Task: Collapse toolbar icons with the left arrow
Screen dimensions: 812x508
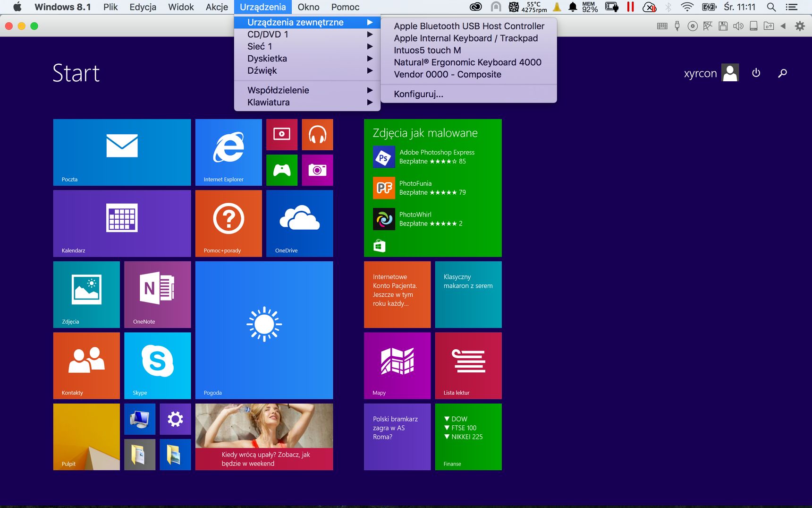Action: [783, 26]
